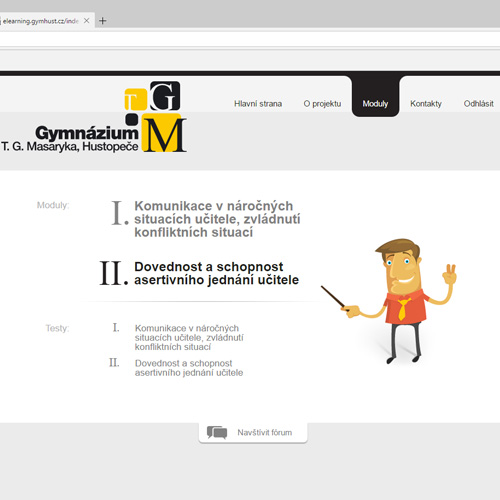The width and height of the screenshot is (500, 500).
Task: Close the elearning.gymhust.cz browser tab
Action: point(86,21)
